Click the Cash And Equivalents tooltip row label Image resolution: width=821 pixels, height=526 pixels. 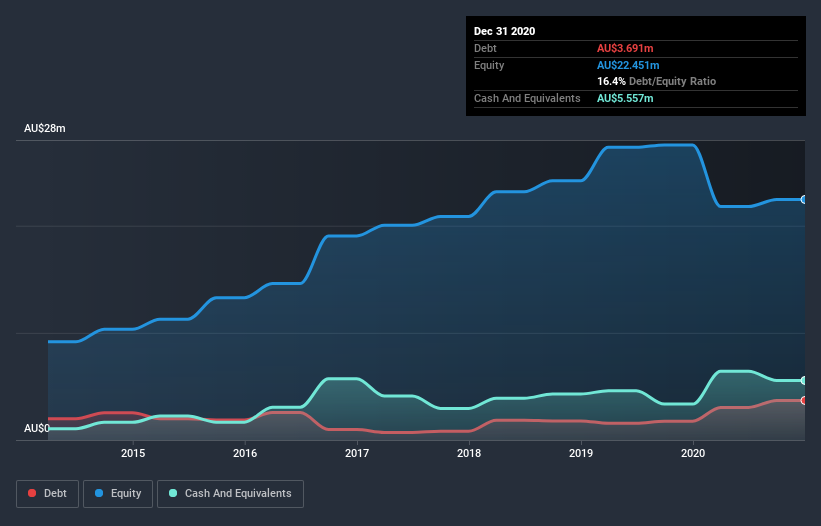(527, 98)
